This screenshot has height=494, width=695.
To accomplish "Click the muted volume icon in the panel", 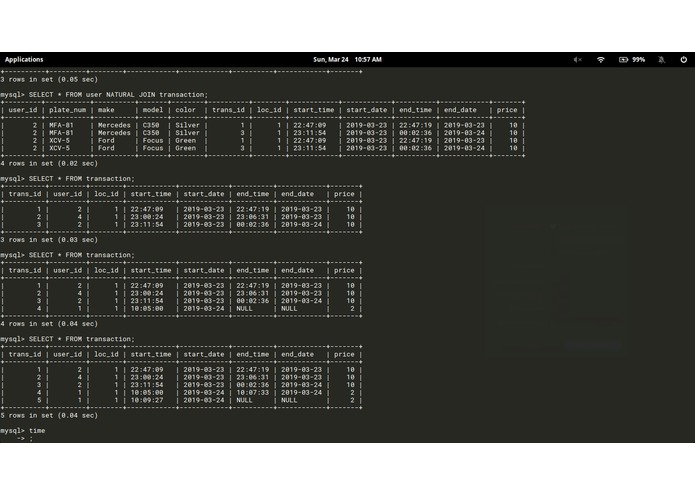I will [578, 59].
